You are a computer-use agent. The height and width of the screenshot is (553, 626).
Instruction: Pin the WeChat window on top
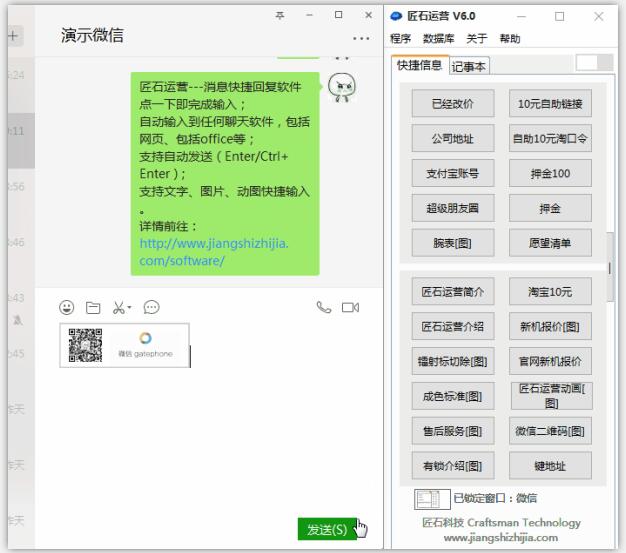coord(279,15)
